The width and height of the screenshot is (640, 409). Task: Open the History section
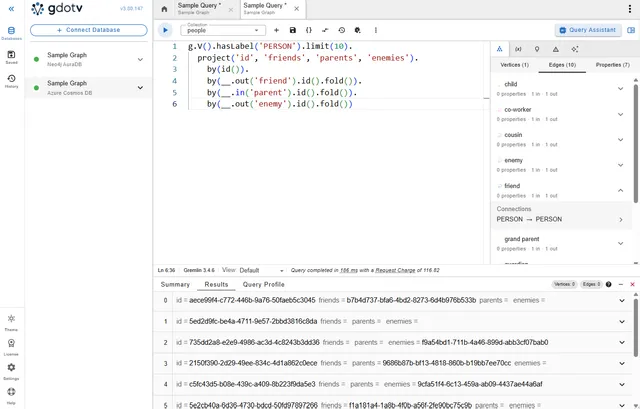tap(11, 81)
